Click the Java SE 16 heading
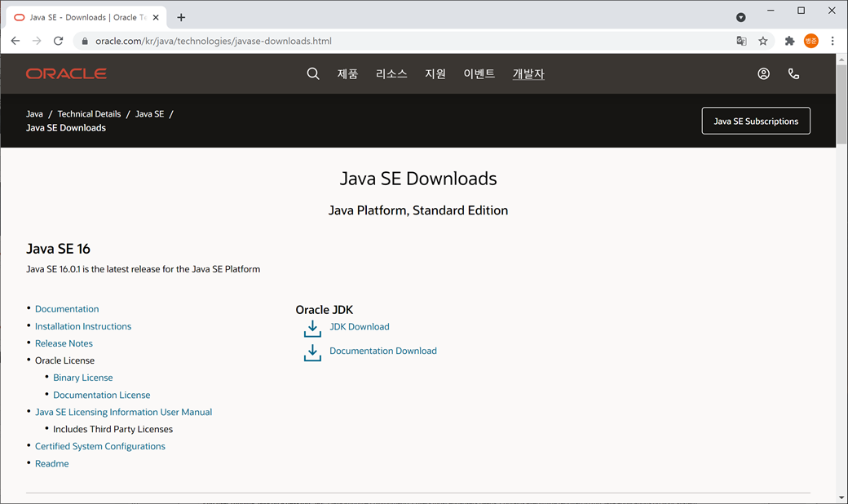The width and height of the screenshot is (848, 504). point(59,249)
